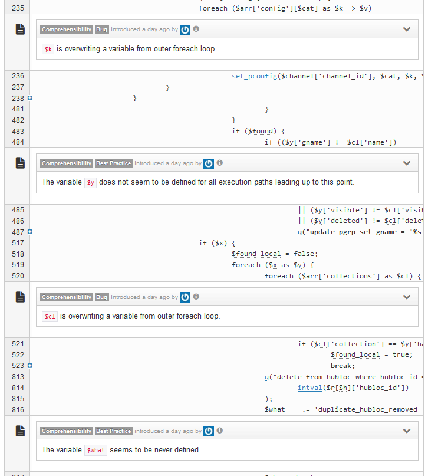The width and height of the screenshot is (448, 476).
Task: Open the chevron dropdown on the $what issue
Action: pos(406,431)
